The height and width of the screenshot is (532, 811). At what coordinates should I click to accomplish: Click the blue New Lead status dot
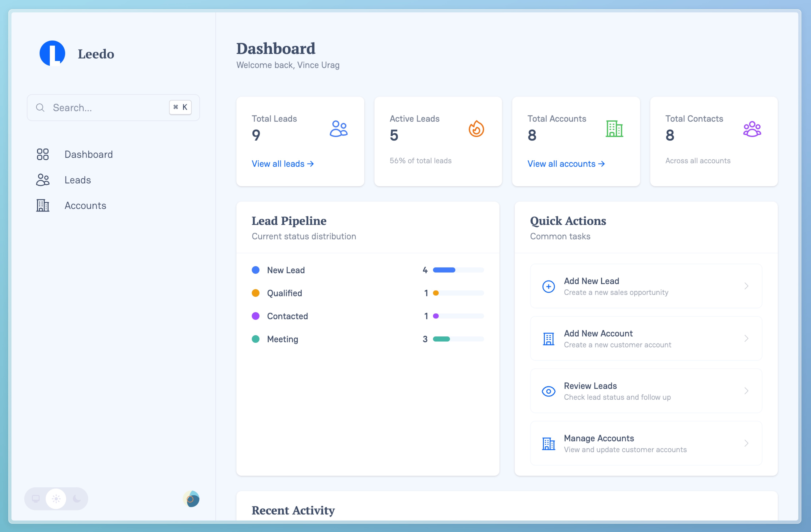[x=256, y=270]
